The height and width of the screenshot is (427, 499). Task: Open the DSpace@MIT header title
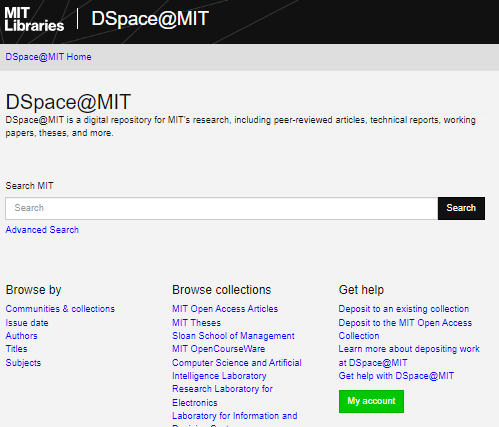[150, 19]
